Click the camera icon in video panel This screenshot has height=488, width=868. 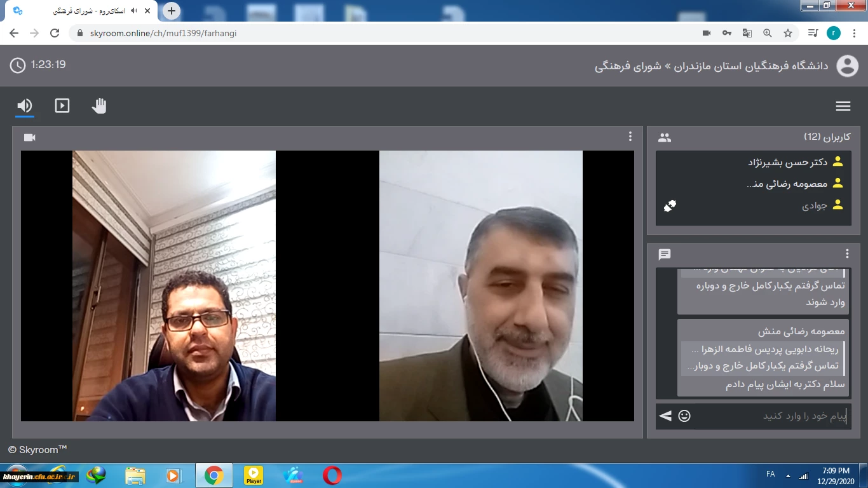pos(29,137)
